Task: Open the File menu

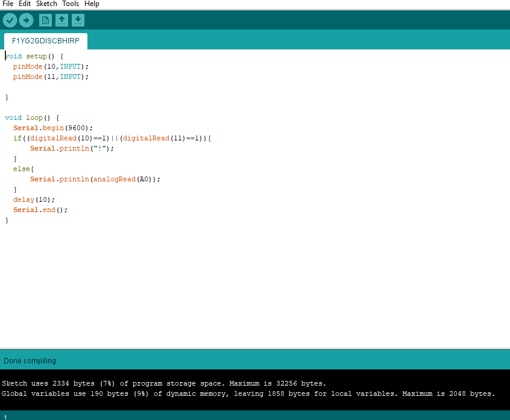Action: tap(7, 4)
